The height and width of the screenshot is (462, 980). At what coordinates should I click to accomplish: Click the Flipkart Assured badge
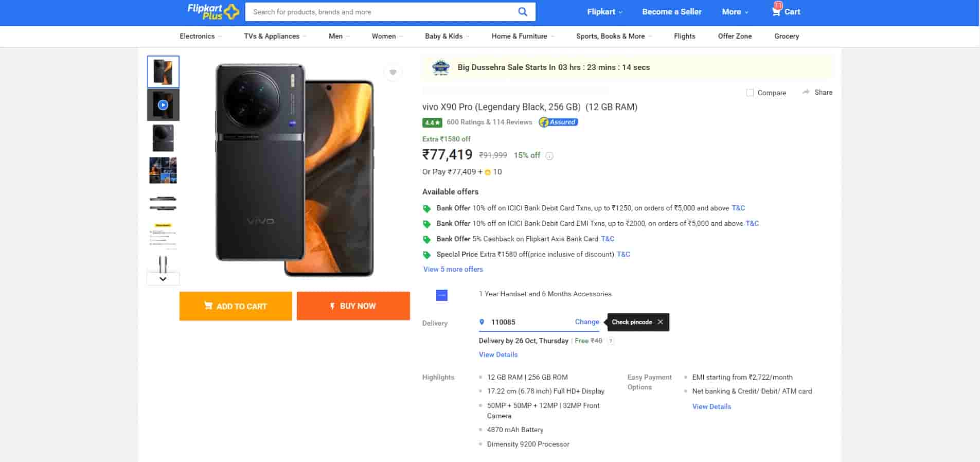558,122
